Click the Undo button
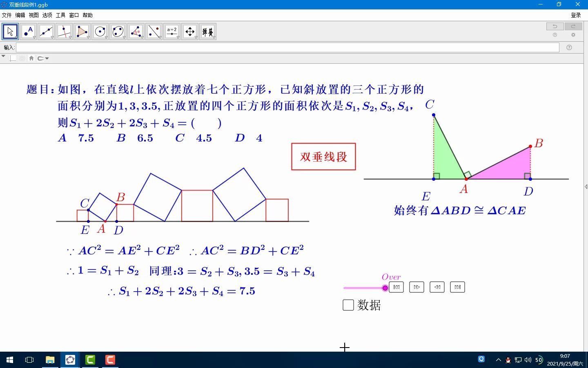 point(554,26)
